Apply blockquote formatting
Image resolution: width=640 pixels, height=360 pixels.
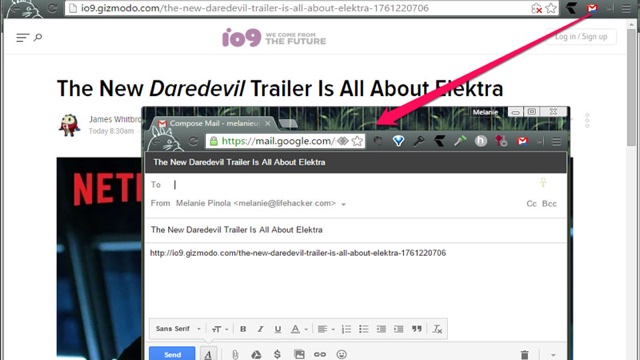(x=416, y=329)
